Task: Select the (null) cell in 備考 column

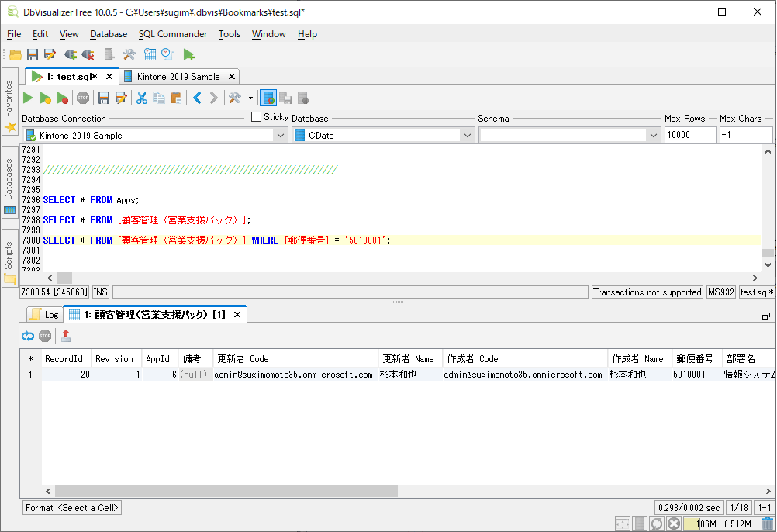Action: (x=195, y=375)
